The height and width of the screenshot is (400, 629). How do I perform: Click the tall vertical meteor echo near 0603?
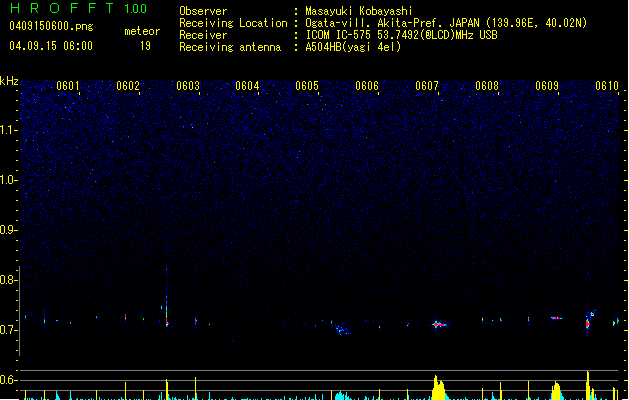click(x=166, y=297)
